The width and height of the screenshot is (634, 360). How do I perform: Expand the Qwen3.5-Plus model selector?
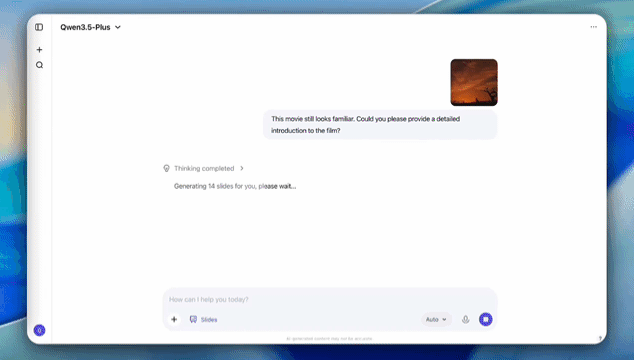[x=90, y=27]
